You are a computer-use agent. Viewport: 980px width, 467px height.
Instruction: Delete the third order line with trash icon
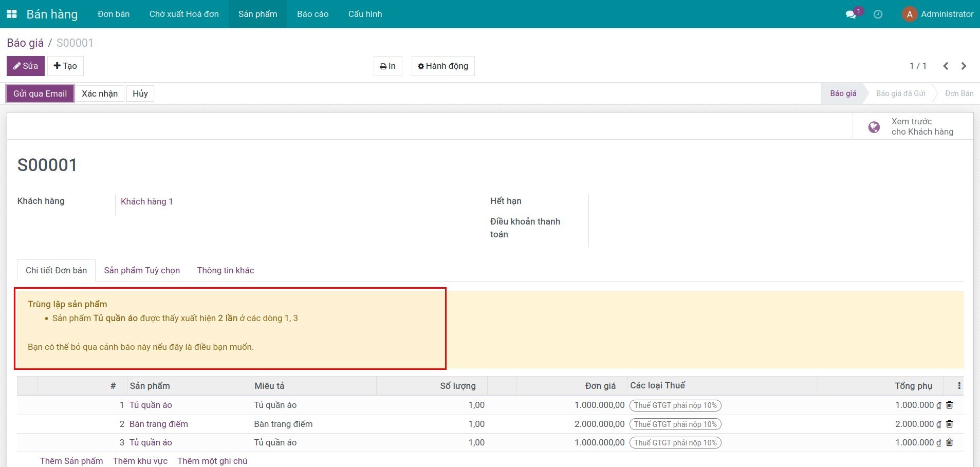click(949, 442)
